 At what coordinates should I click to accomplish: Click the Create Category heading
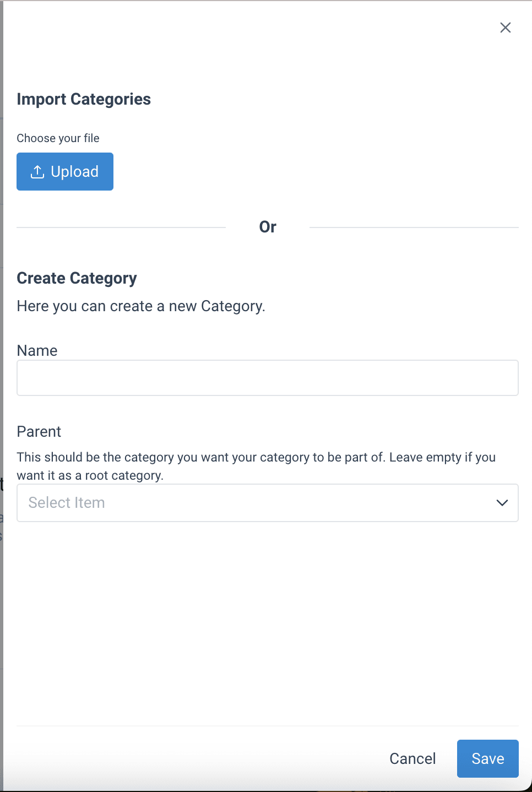pos(77,278)
